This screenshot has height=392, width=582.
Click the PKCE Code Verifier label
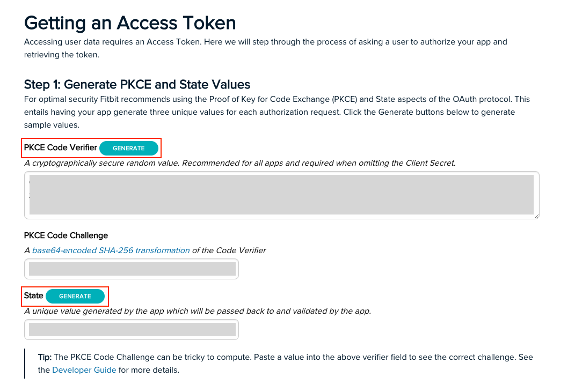[60, 147]
